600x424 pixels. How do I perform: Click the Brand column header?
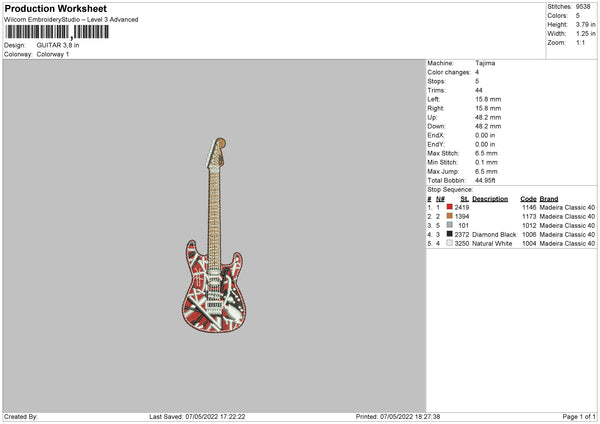(549, 199)
